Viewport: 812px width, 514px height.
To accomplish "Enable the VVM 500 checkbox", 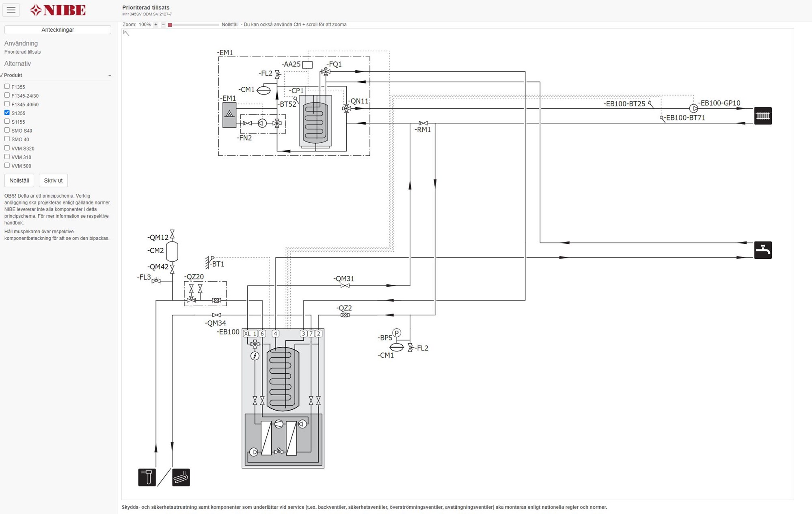I will [7, 166].
